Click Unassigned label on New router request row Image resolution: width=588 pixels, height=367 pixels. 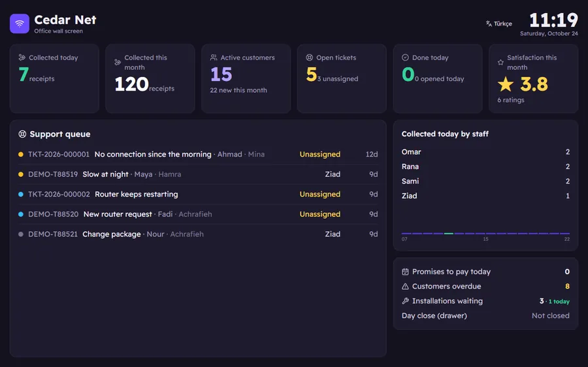pyautogui.click(x=320, y=214)
